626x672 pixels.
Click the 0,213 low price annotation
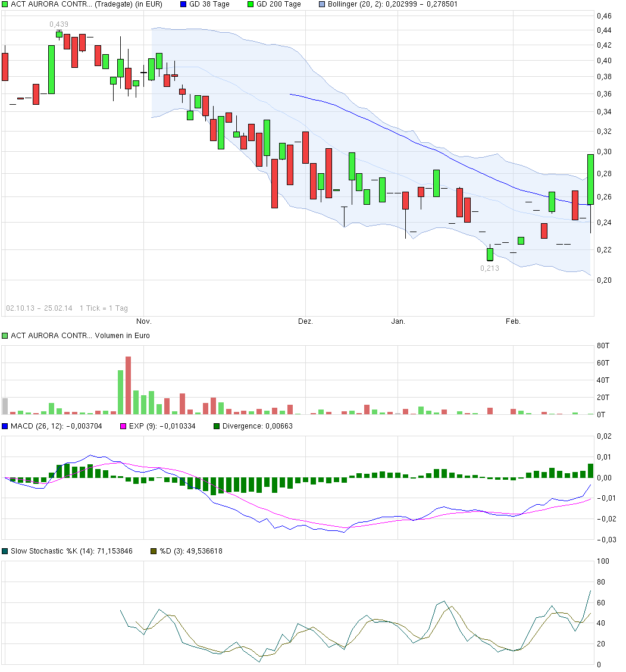(489, 268)
